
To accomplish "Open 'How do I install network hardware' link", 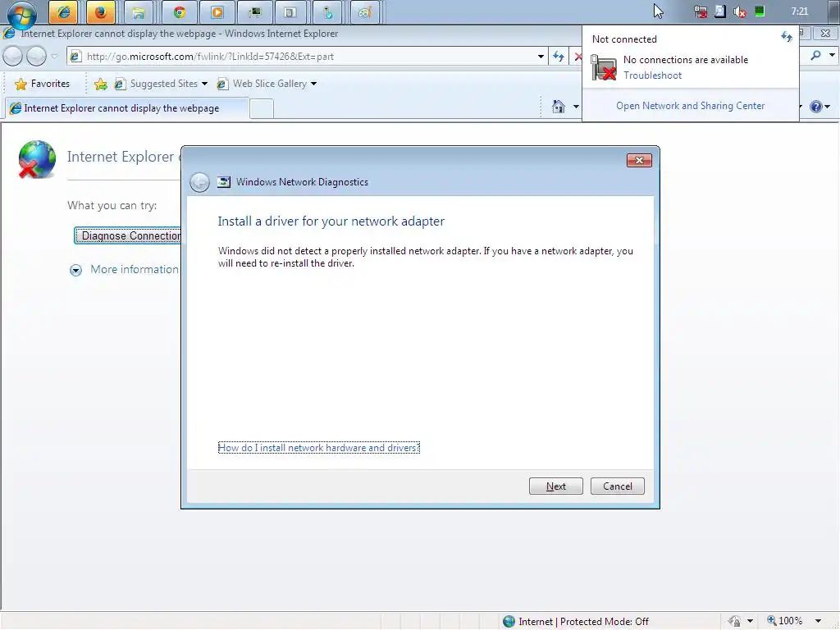I will [319, 448].
